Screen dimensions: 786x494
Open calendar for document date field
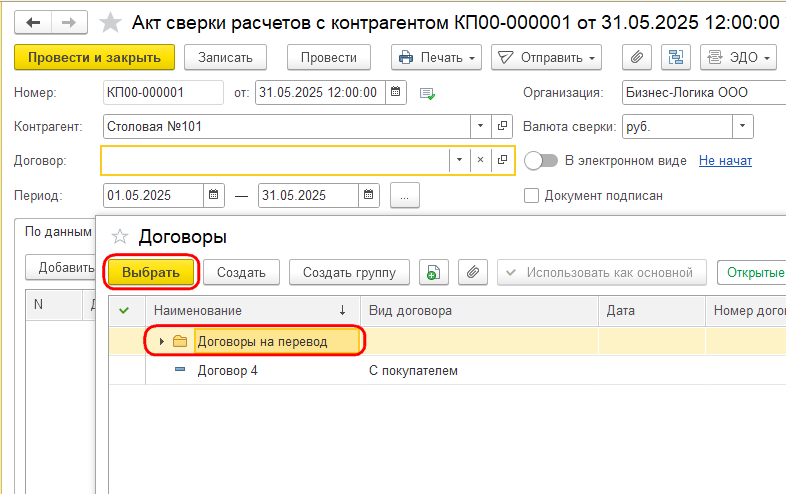click(x=396, y=92)
